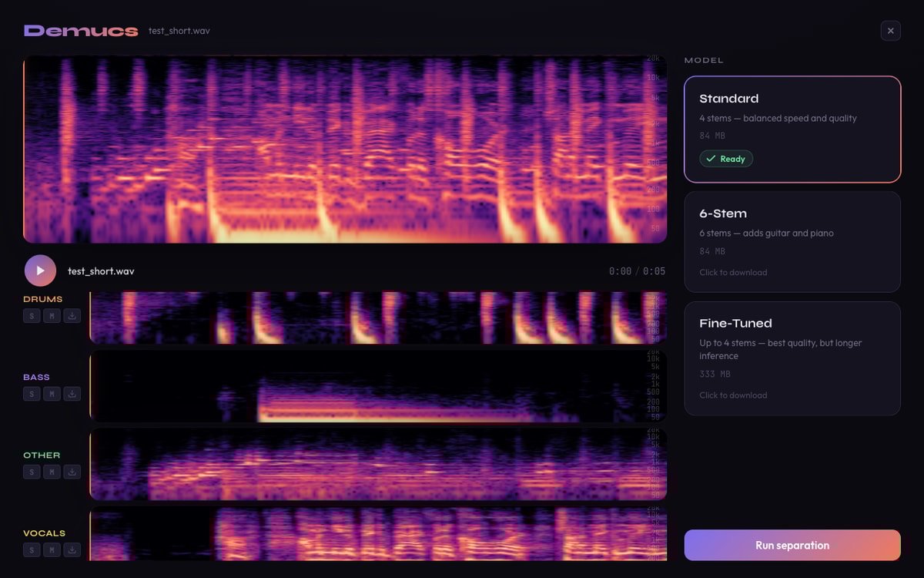Viewport: 924px width, 578px height.
Task: Solo the drums track
Action: 32,316
